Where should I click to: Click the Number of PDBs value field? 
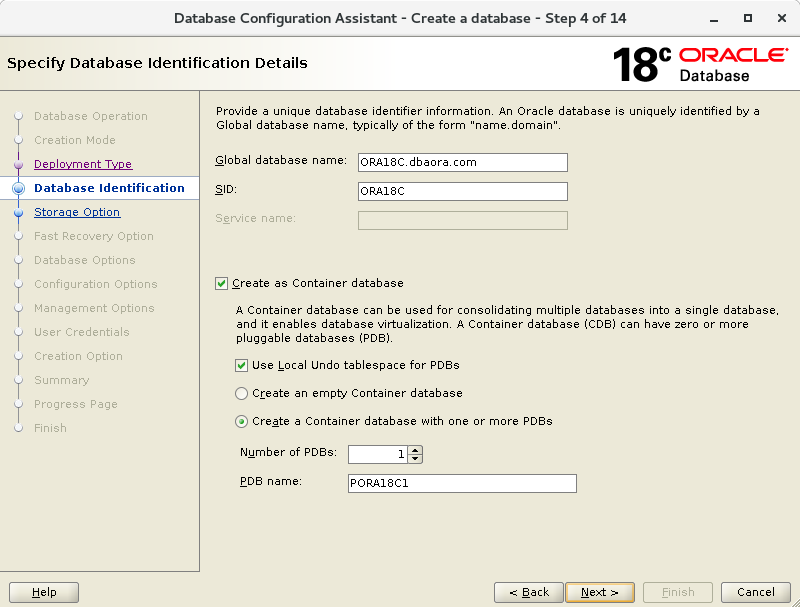[x=378, y=454]
